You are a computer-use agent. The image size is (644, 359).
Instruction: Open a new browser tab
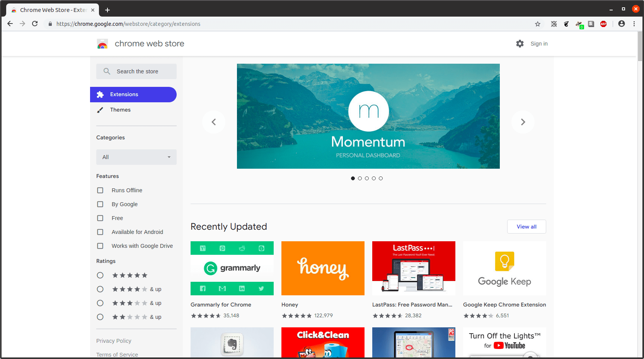pyautogui.click(x=107, y=10)
